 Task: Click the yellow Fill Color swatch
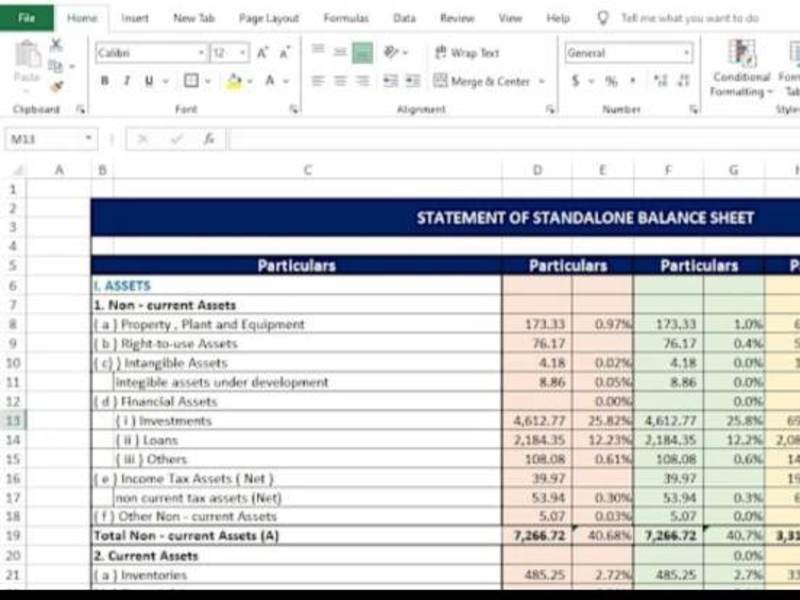pyautogui.click(x=234, y=81)
